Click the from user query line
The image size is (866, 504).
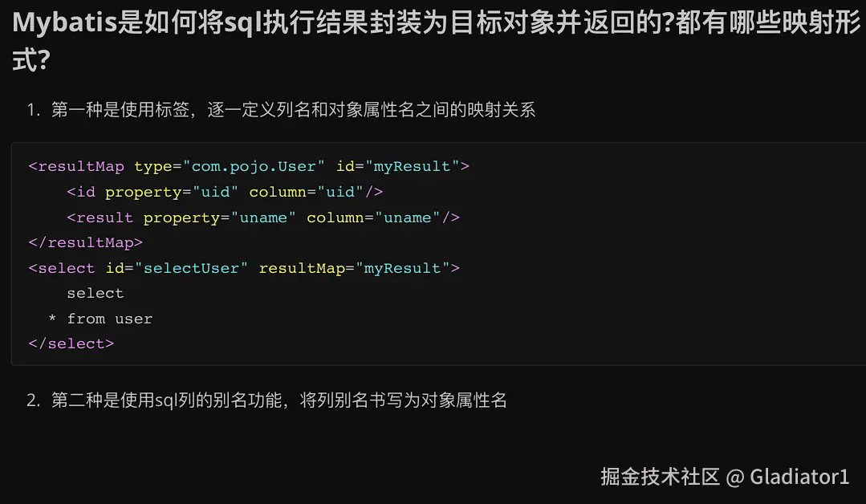(109, 319)
